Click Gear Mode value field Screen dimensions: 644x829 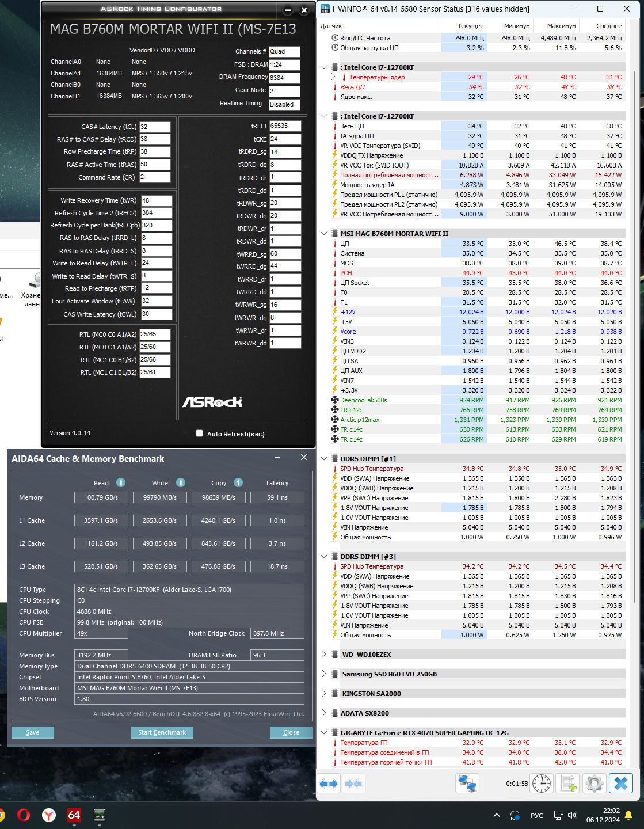point(284,91)
